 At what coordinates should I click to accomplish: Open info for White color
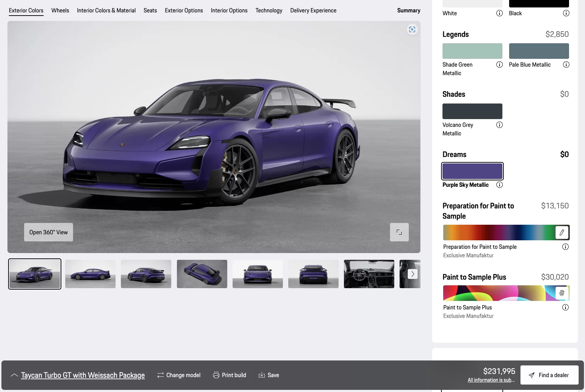point(499,13)
